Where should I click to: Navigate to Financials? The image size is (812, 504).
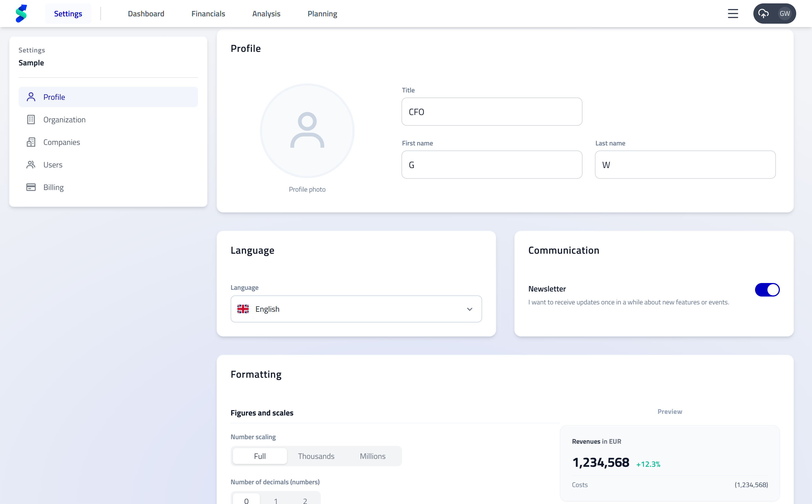[208, 13]
